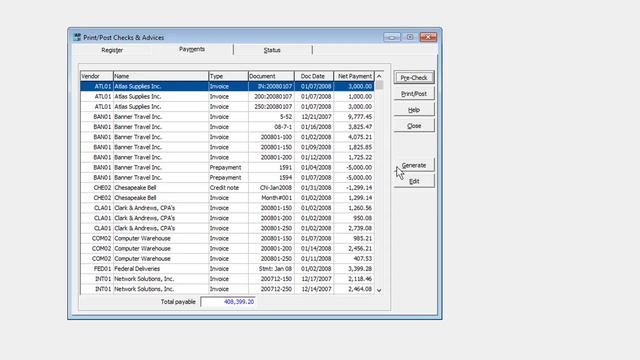This screenshot has height=360, width=640.
Task: Click the Total payable field
Action: pos(228,302)
